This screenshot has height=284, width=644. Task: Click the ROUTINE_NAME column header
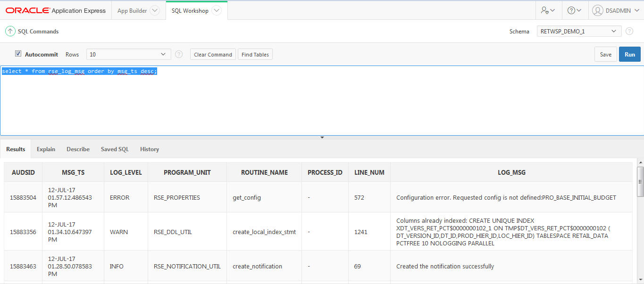point(264,172)
